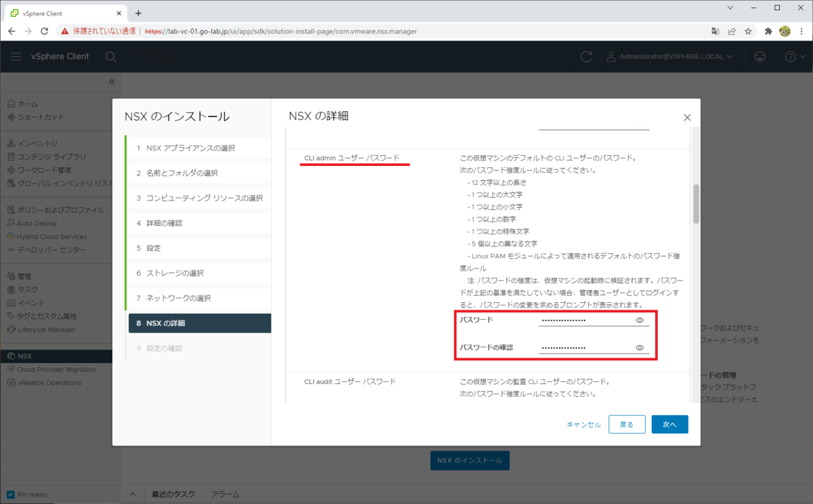Open インベントリ in the sidebar
Screen dimensions: 813x504
[33, 144]
